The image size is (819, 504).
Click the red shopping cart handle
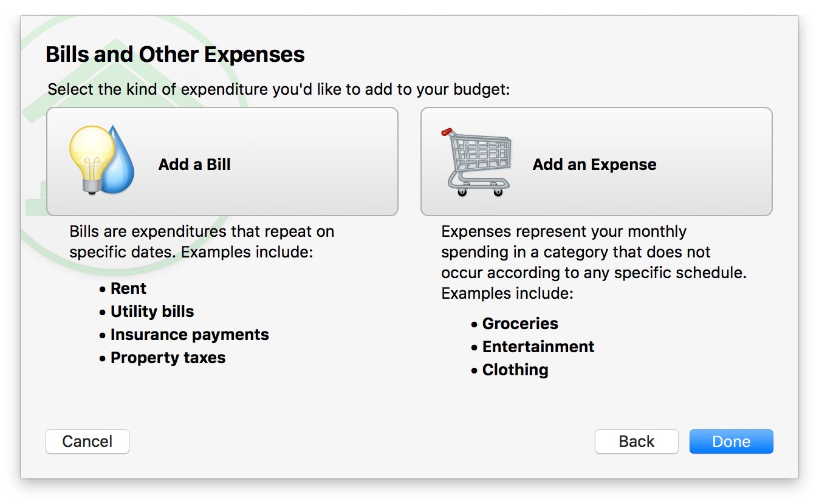pyautogui.click(x=447, y=131)
